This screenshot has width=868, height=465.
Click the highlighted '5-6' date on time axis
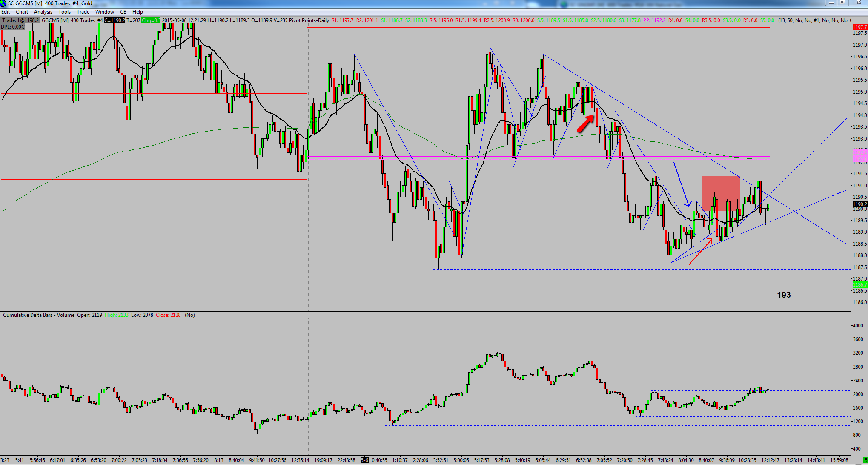pyautogui.click(x=365, y=460)
